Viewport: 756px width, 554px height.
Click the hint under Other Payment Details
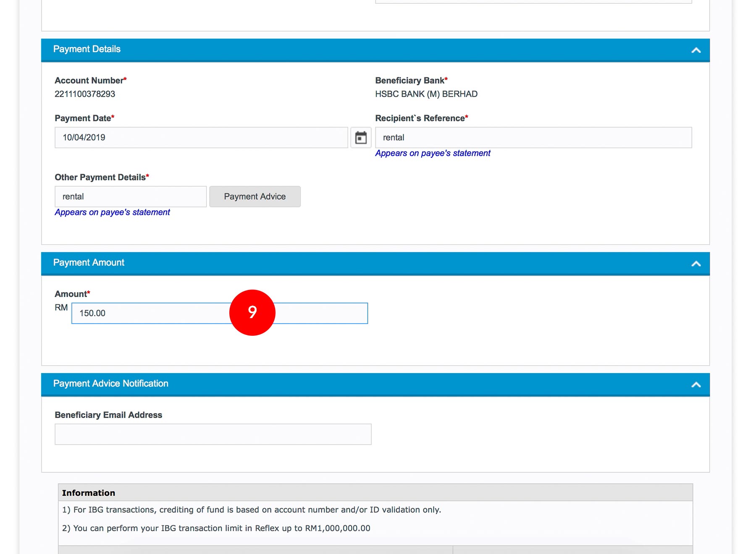[x=112, y=212]
